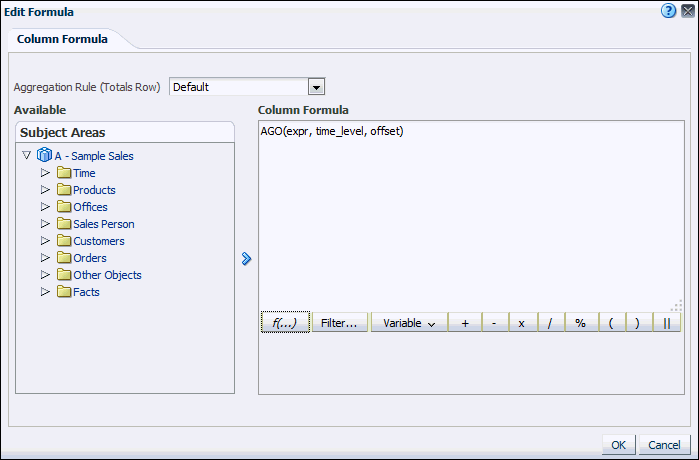Insert the minus operator
The image size is (699, 460).
(494, 323)
